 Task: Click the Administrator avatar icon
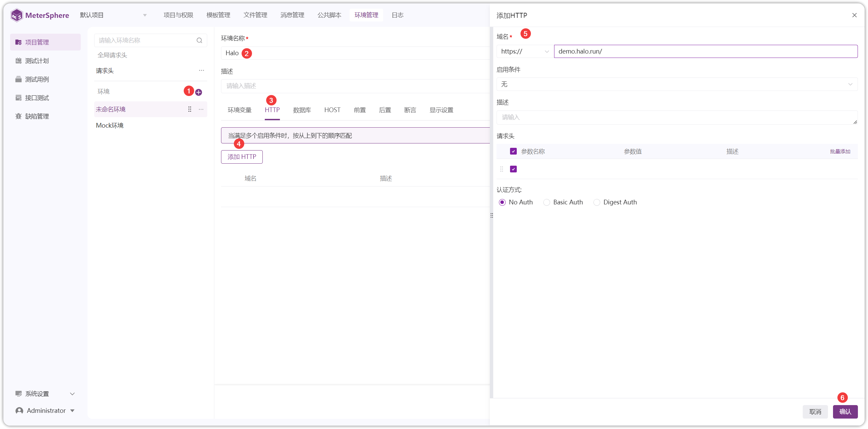[x=19, y=410]
